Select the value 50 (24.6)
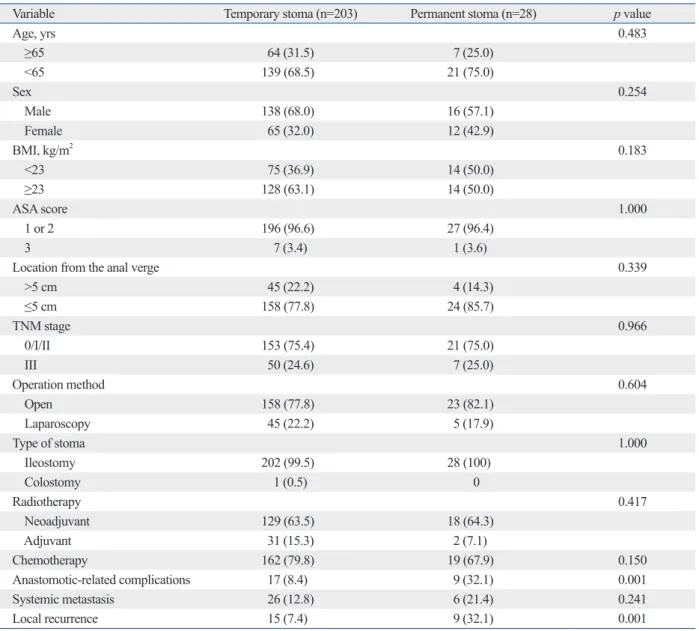 coord(291,365)
